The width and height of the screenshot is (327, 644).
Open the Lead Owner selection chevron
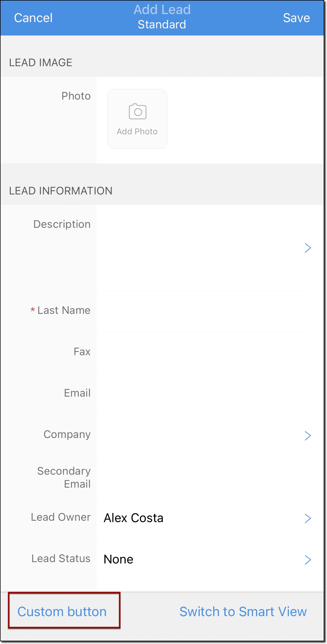tap(308, 518)
